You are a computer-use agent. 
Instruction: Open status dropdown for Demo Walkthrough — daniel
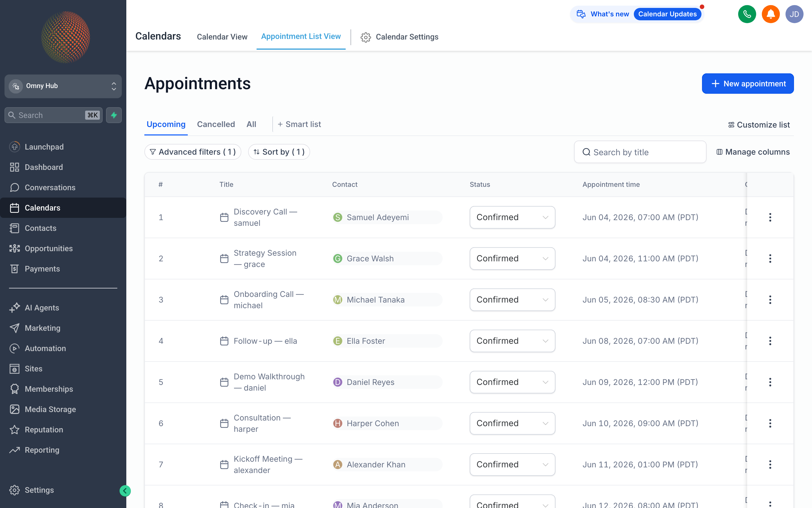point(512,382)
